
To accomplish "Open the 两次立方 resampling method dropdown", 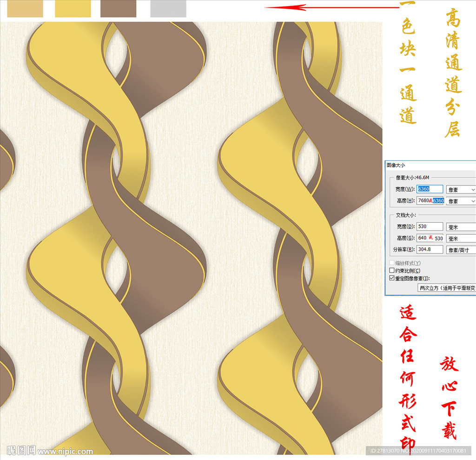I will click(447, 288).
